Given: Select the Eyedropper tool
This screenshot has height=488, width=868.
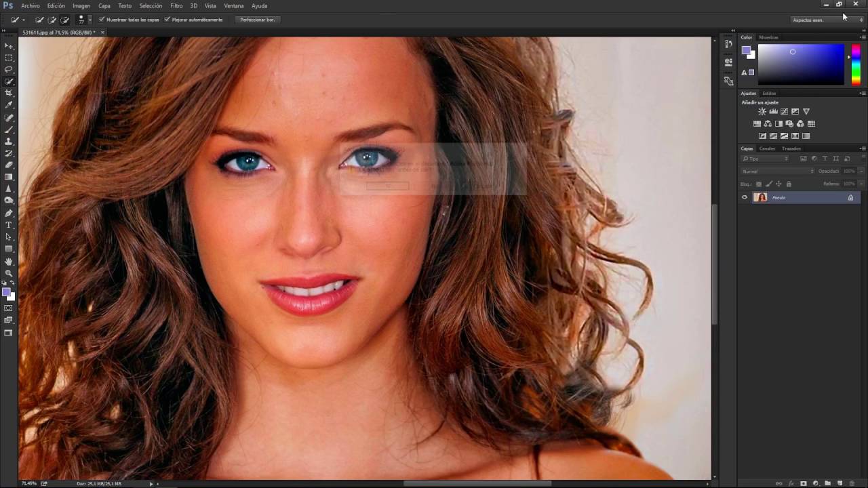Looking at the screenshot, I should [9, 105].
